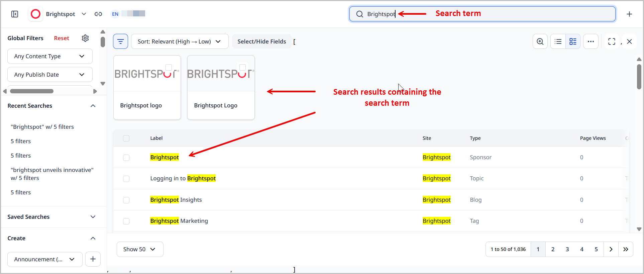Image resolution: width=644 pixels, height=274 pixels.
Task: Click the results vertical scrollbar thumb
Action: coord(639,77)
